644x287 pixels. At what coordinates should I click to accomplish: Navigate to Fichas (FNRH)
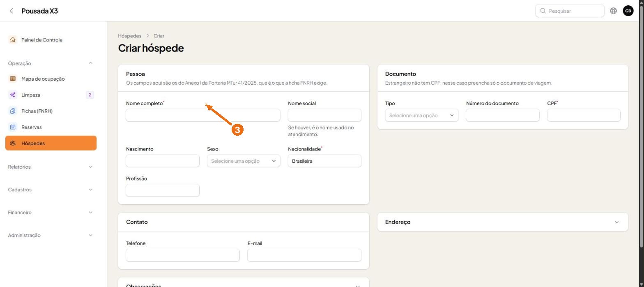[x=51, y=111]
